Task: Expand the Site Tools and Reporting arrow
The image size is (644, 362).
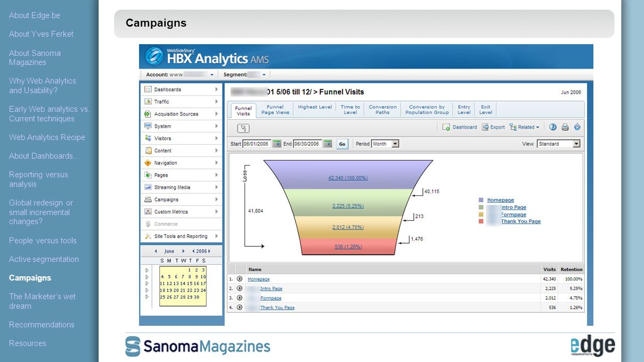Action: click(x=217, y=236)
